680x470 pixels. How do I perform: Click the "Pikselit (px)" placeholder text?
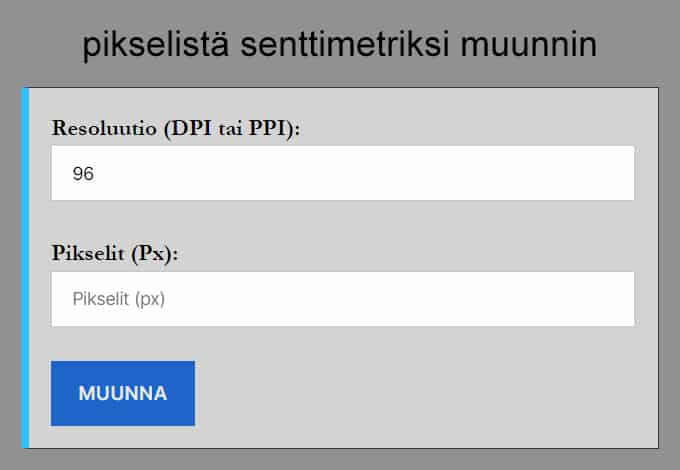click(x=117, y=299)
